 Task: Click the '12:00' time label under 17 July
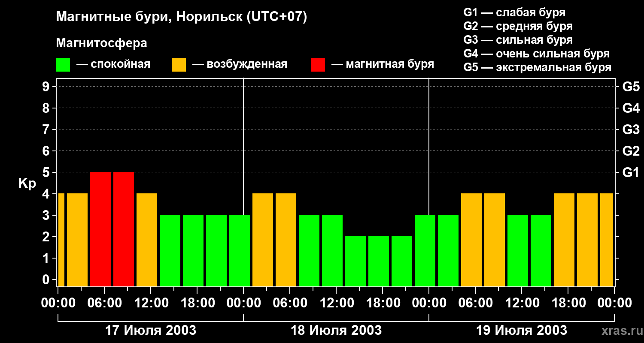coord(151,303)
